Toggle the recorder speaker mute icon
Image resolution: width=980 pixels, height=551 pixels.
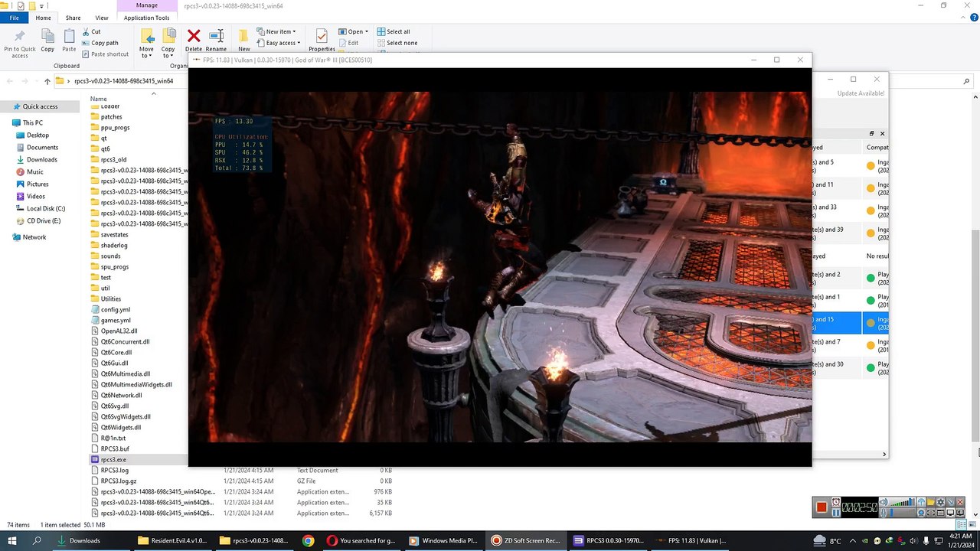point(884,502)
